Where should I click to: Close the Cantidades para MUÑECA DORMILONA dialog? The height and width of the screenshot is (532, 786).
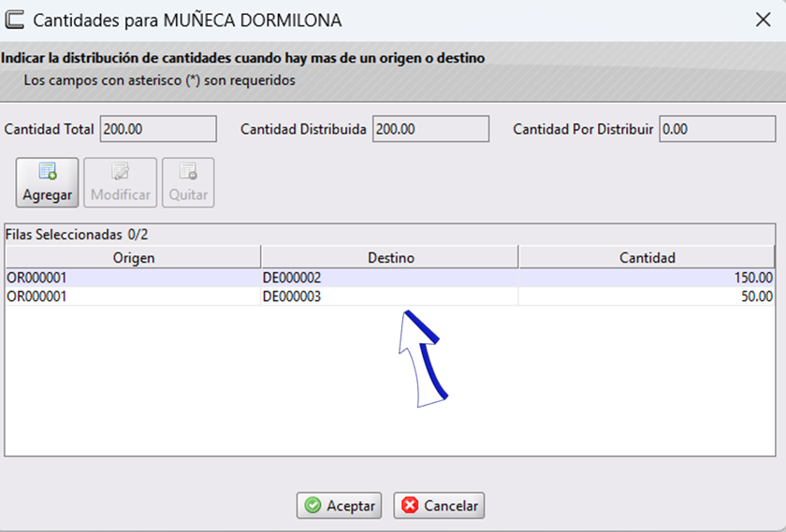[x=763, y=20]
